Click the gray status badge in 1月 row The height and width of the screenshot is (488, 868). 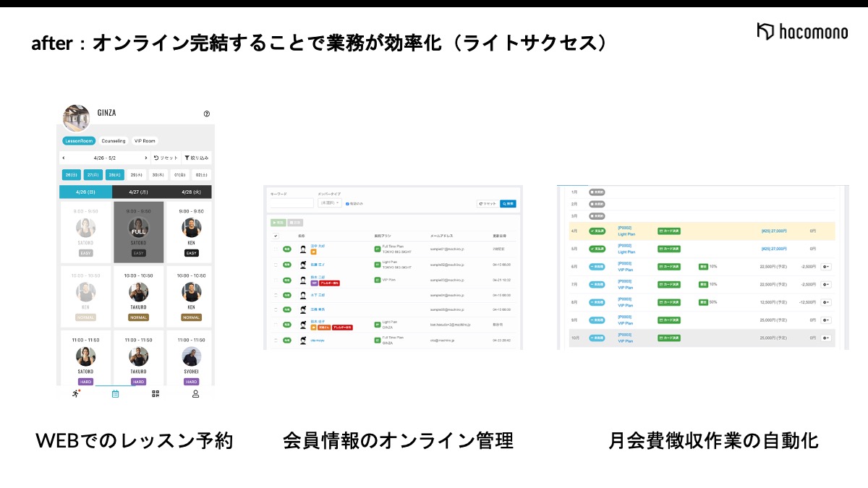coord(597,192)
